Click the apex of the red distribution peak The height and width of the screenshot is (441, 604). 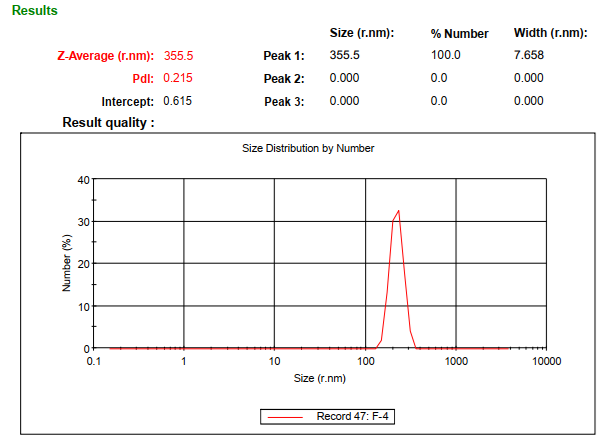click(399, 211)
